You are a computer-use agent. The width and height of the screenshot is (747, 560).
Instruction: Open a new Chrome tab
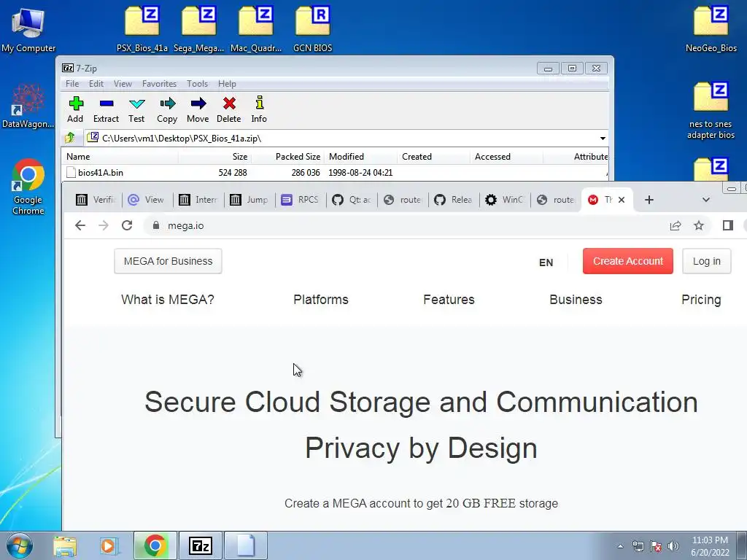click(x=649, y=200)
